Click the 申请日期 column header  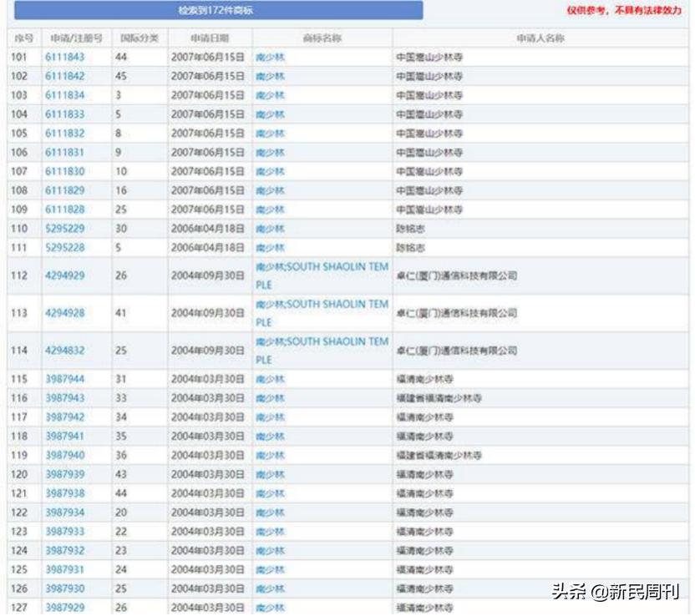pyautogui.click(x=210, y=38)
